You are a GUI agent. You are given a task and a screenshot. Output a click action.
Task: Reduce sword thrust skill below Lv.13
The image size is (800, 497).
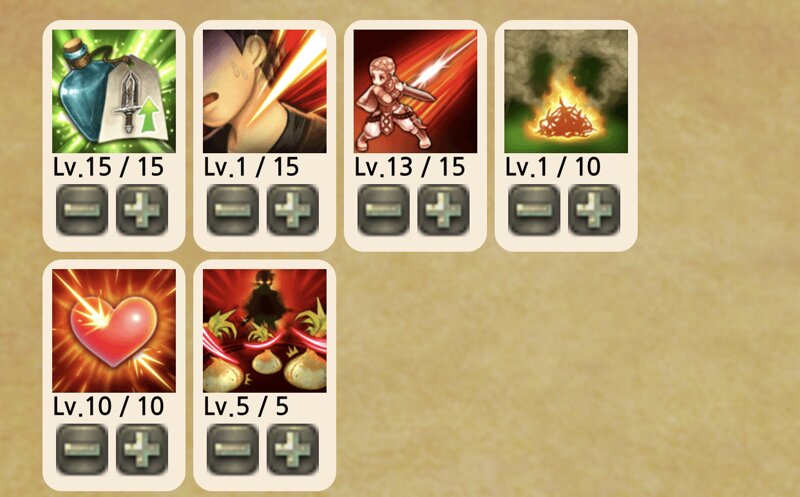[x=383, y=210]
